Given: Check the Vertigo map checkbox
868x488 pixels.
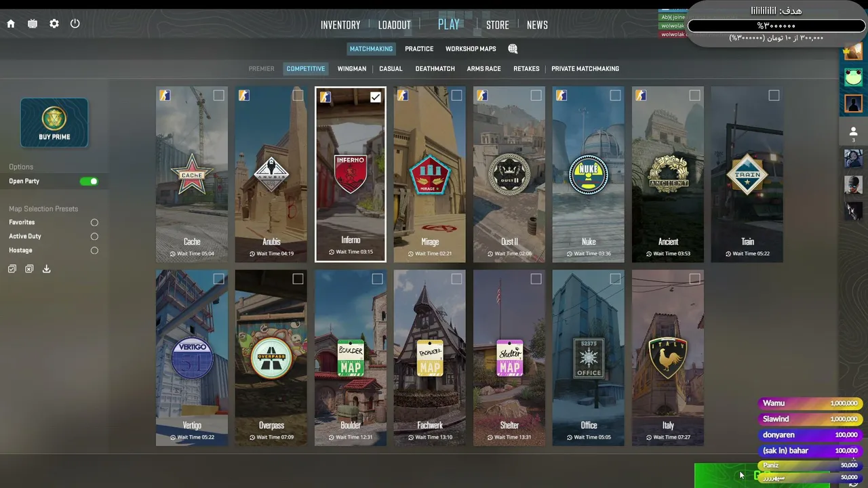Looking at the screenshot, I should [x=218, y=279].
